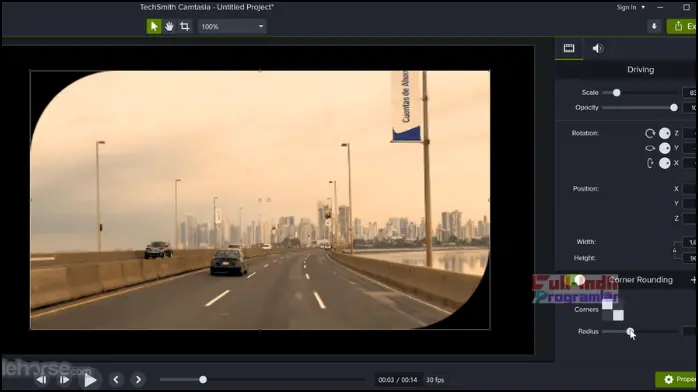The width and height of the screenshot is (698, 392).
Task: Select the arrow Select tool
Action: click(154, 26)
